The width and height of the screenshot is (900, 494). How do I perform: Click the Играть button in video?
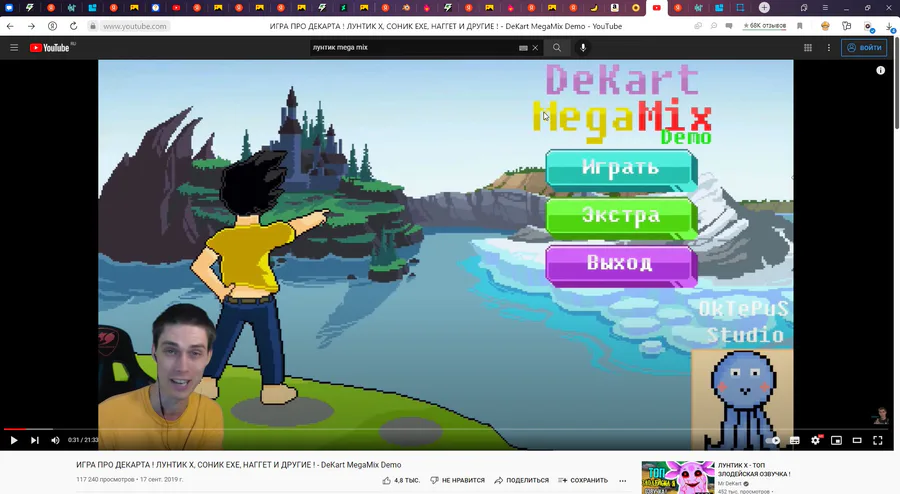pyautogui.click(x=622, y=169)
